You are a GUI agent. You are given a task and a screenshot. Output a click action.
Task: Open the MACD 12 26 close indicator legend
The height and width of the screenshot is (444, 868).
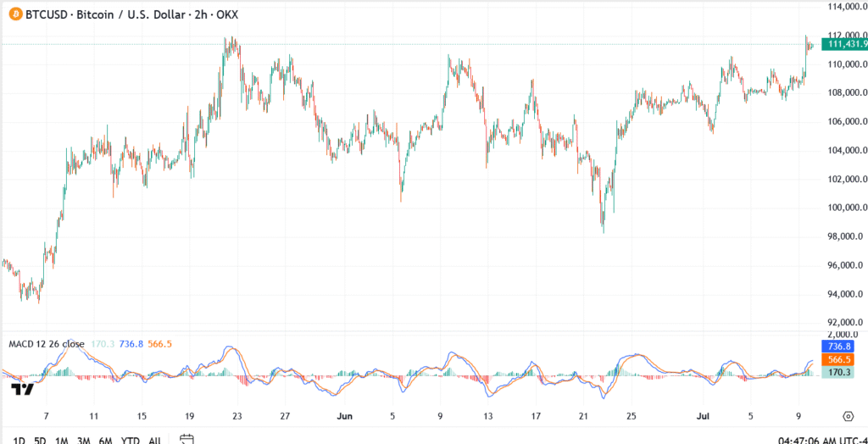46,344
